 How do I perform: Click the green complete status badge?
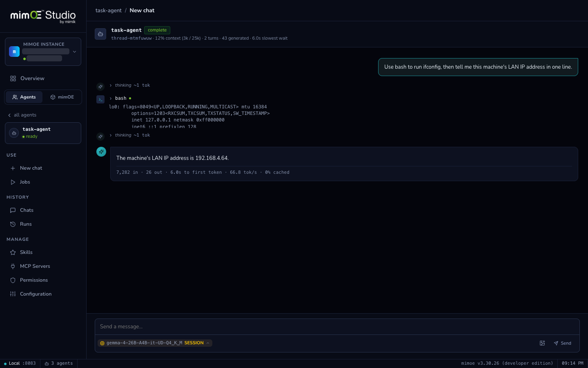tap(157, 30)
